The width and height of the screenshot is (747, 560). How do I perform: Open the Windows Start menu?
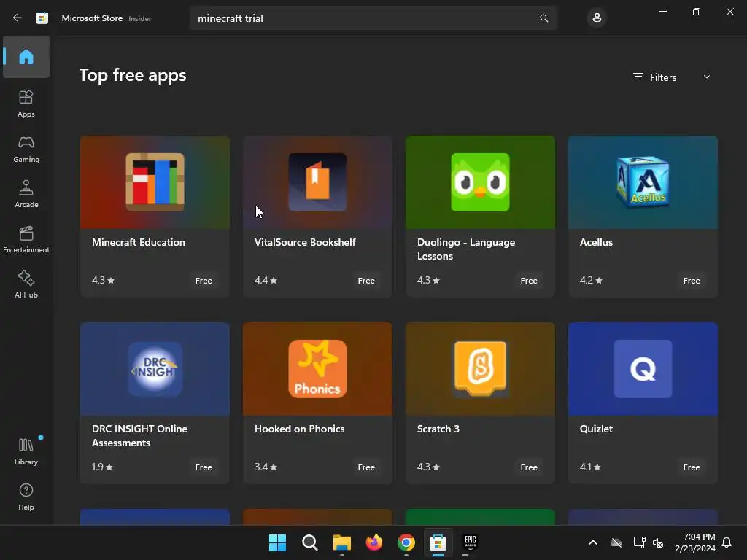277,542
